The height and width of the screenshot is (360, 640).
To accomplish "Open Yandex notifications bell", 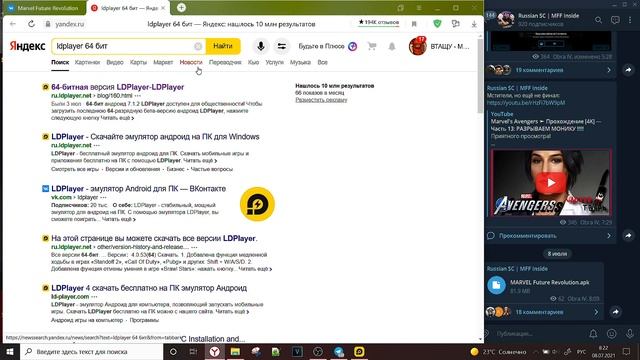I will click(x=392, y=46).
